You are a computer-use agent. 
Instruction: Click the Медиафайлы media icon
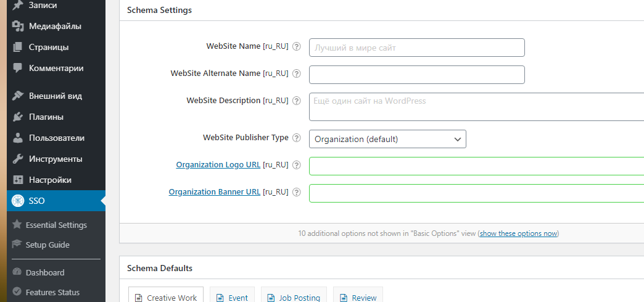pyautogui.click(x=18, y=27)
